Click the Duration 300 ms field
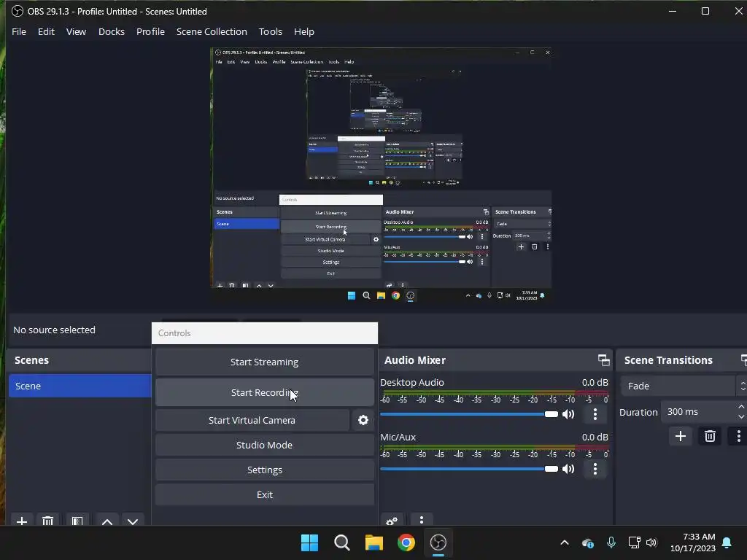 tap(698, 411)
